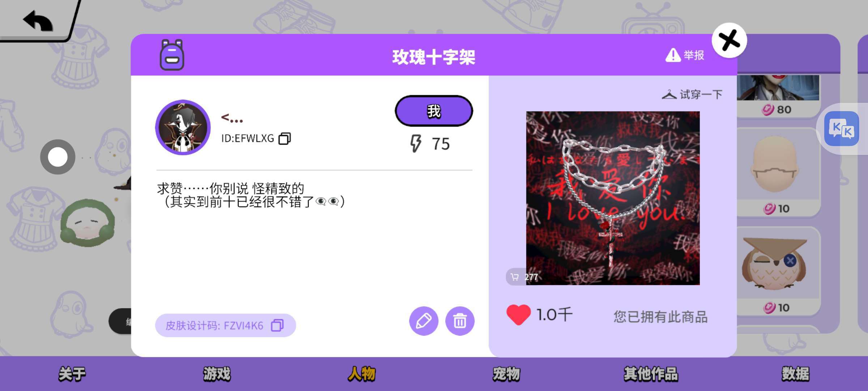868x391 pixels.
Task: Click the pencil edit icon
Action: [x=424, y=321]
